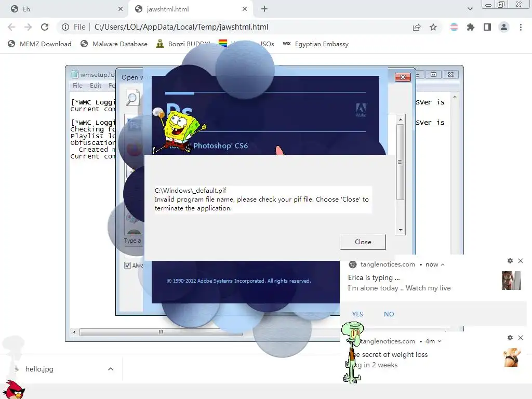Screen dimensions: 532x399
Task: Click the SpongeBob sticker image
Action: click(x=179, y=130)
